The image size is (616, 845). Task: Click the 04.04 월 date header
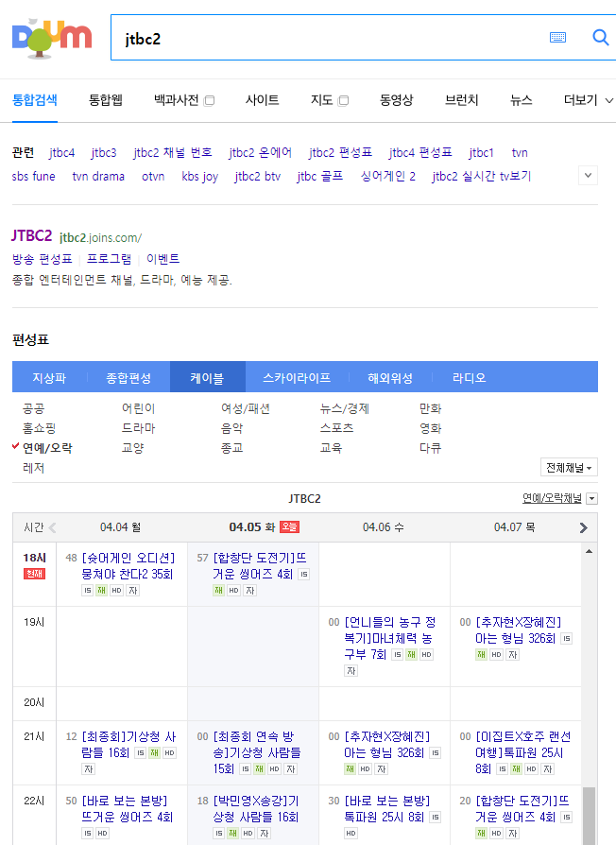click(x=121, y=527)
